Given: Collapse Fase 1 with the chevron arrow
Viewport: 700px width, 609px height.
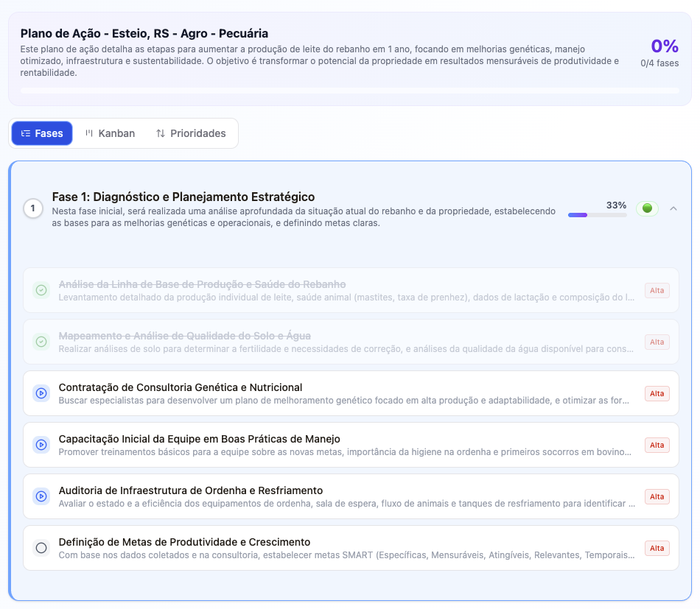Looking at the screenshot, I should click(673, 208).
